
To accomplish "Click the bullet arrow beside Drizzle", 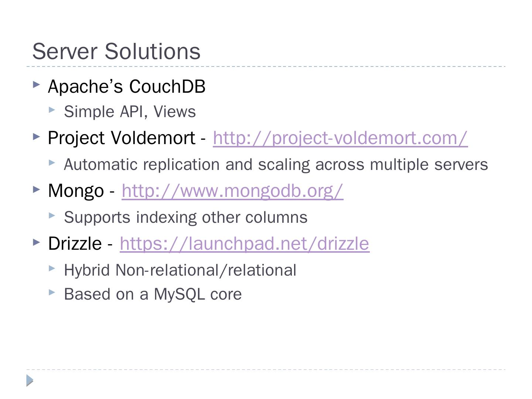I will pos(36,242).
